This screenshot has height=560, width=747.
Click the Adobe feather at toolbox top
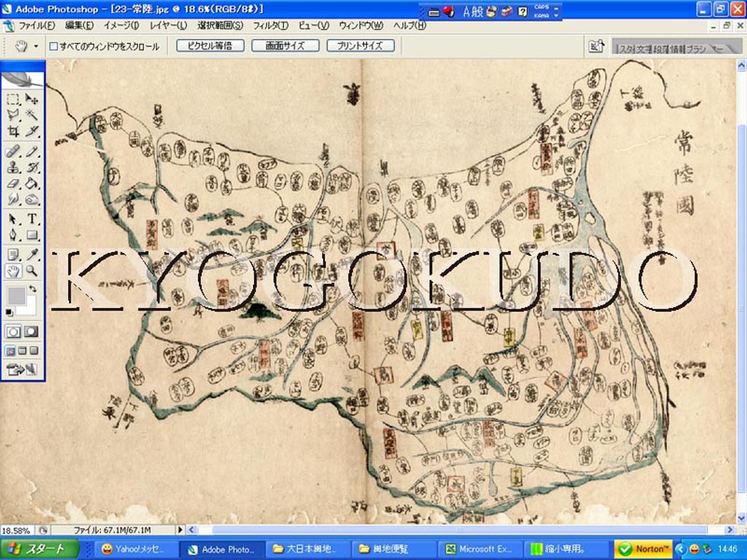[x=23, y=79]
